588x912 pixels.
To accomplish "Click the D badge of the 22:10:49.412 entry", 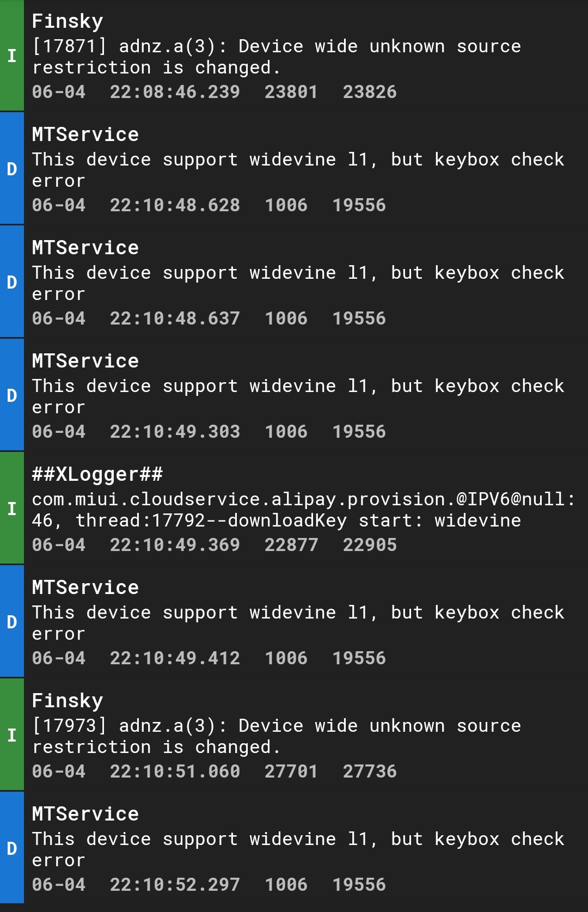I will [12, 621].
